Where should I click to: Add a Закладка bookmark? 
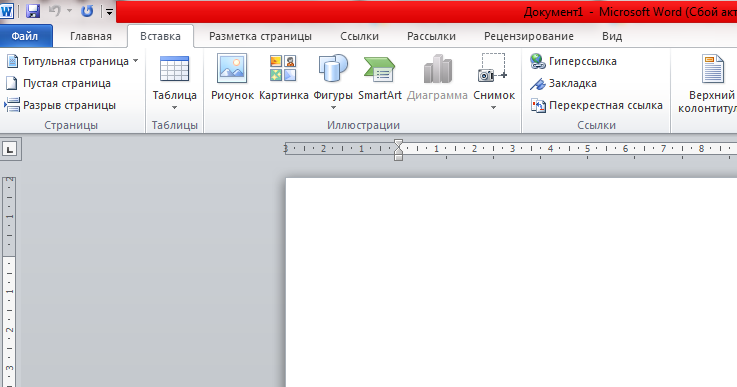563,83
